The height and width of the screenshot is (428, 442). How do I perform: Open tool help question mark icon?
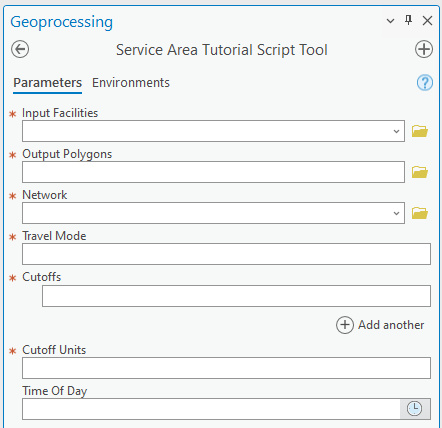coord(425,82)
